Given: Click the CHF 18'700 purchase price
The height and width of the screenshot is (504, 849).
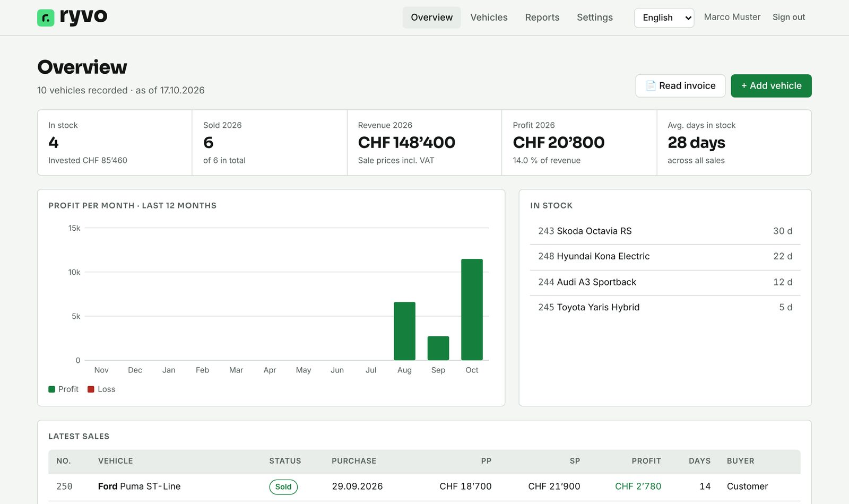Looking at the screenshot, I should (465, 486).
